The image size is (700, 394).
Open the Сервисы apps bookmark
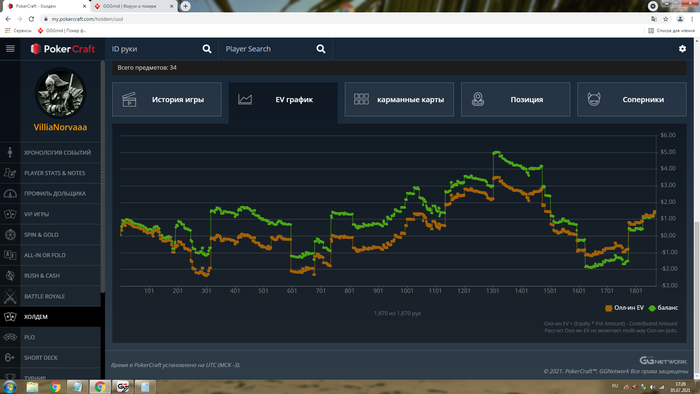(18, 31)
